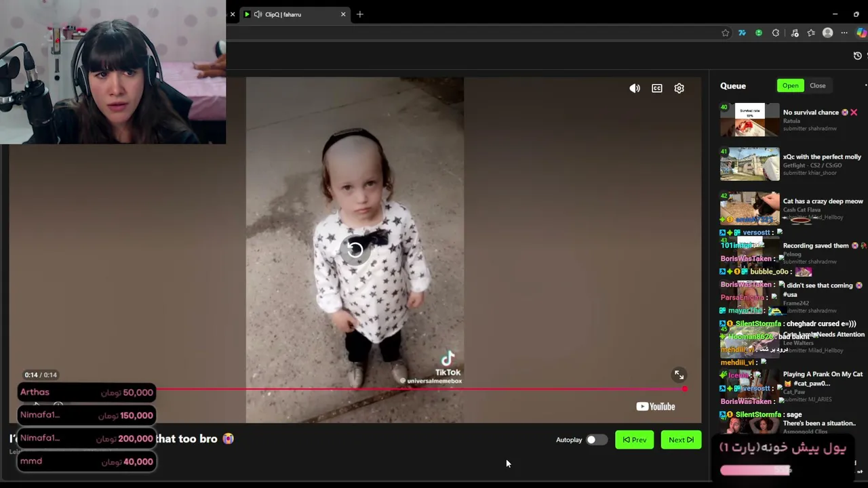Screen dimensions: 868x488
Task: Open the video player settings gear
Action: tap(679, 88)
